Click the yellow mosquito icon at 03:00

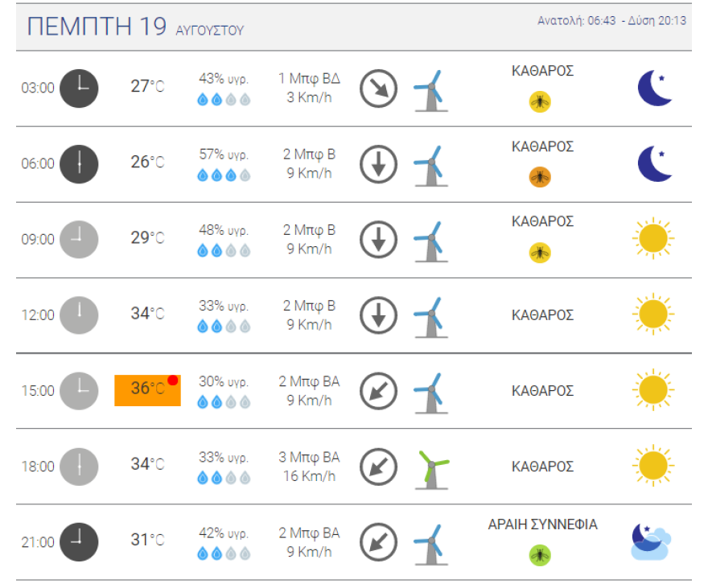540,101
